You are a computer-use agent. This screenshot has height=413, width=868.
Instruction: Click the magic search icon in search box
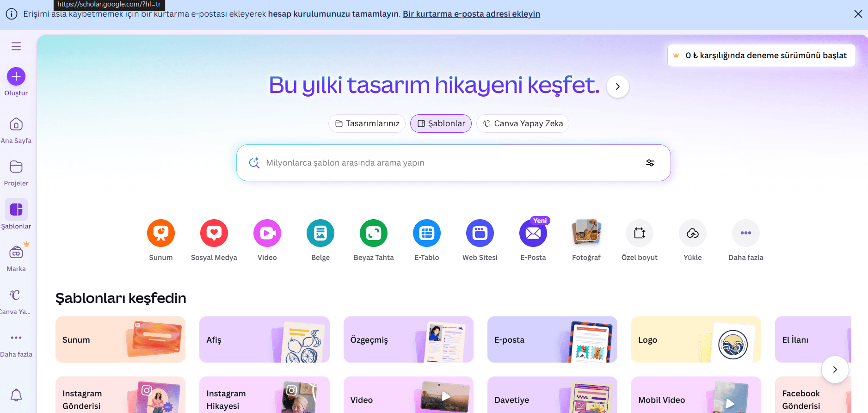(x=254, y=163)
